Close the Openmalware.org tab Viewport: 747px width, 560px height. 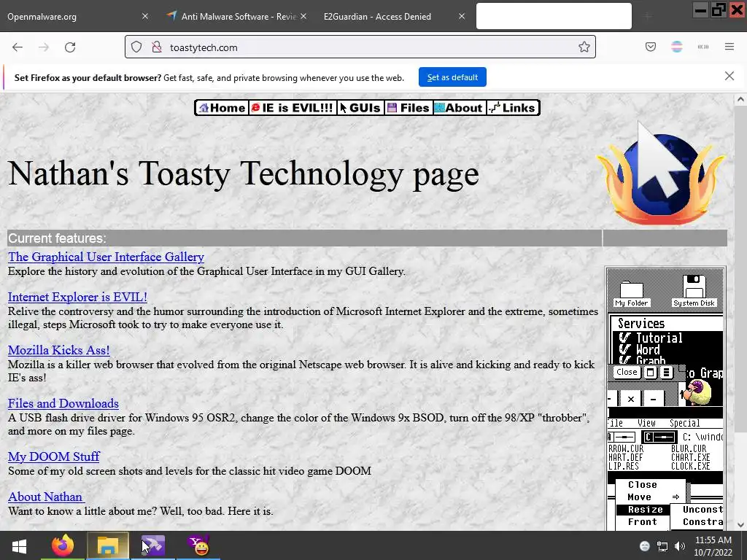[145, 16]
